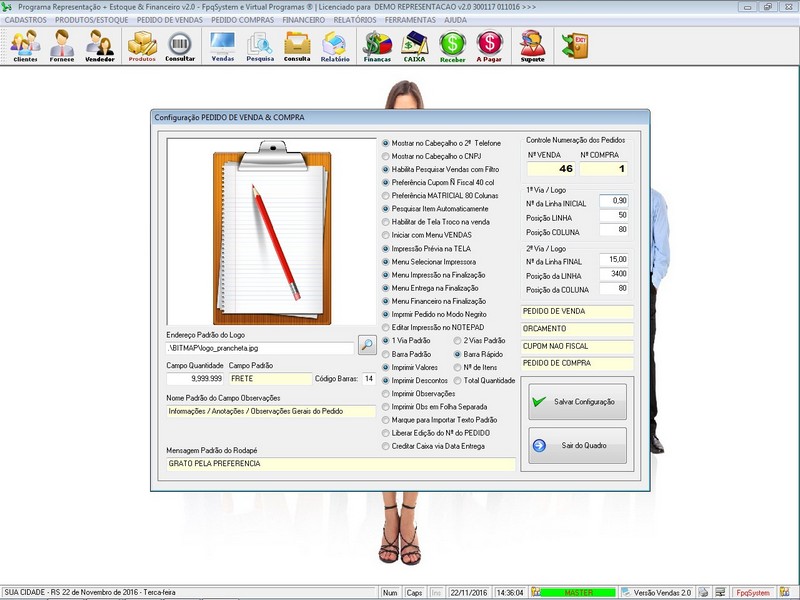The image size is (800, 600).
Task: Click the Campo Quantidade field
Action: coord(195,379)
